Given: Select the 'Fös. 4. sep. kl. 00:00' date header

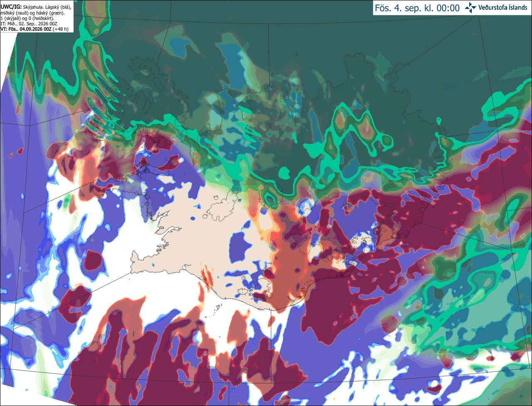Looking at the screenshot, I should pyautogui.click(x=417, y=8).
